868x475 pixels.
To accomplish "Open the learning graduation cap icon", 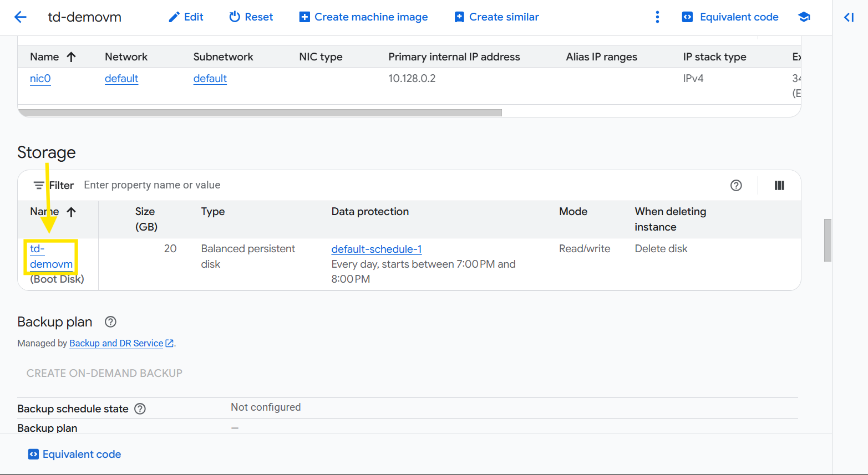I will (804, 17).
